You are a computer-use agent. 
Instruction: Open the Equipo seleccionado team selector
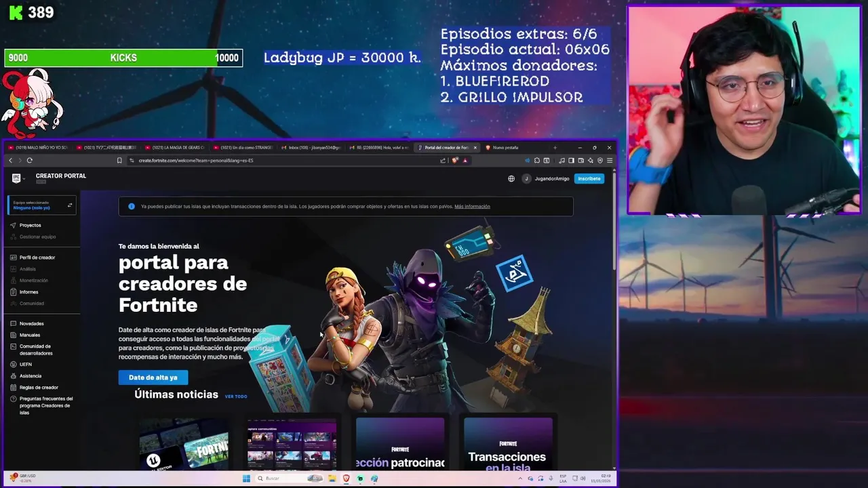pos(41,205)
